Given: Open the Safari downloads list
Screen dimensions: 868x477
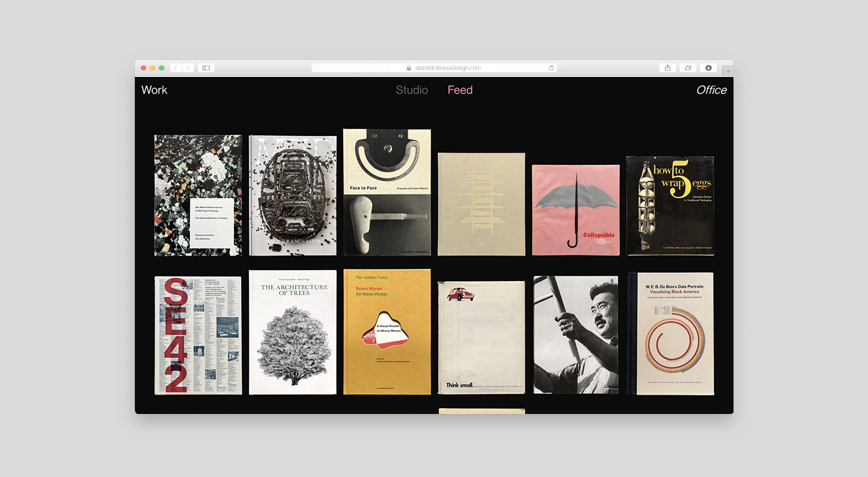Looking at the screenshot, I should [x=708, y=68].
